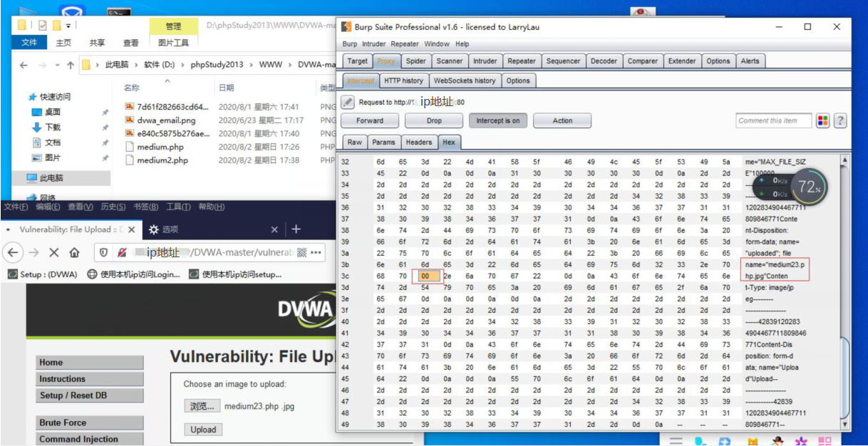Open DVWA Command Injection page
Image resolution: width=868 pixels, height=446 pixels.
[x=90, y=439]
